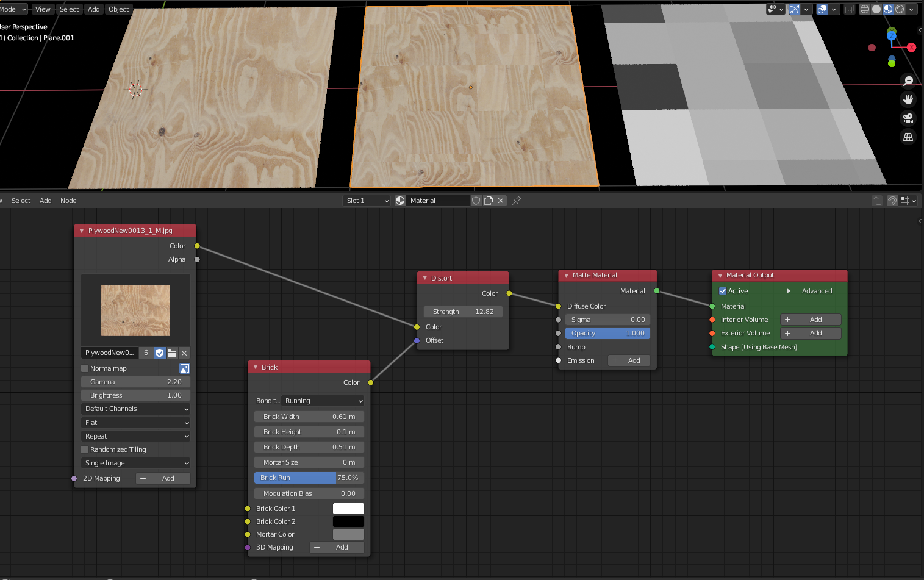Screen dimensions: 924x580
Task: Add Emission in Matte Material node
Action: [x=628, y=360]
